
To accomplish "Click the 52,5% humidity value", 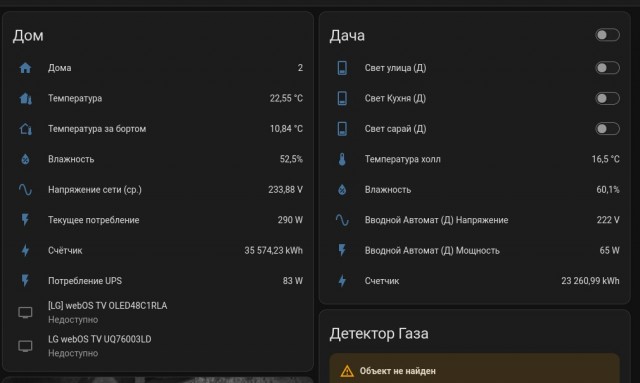I will tap(291, 159).
